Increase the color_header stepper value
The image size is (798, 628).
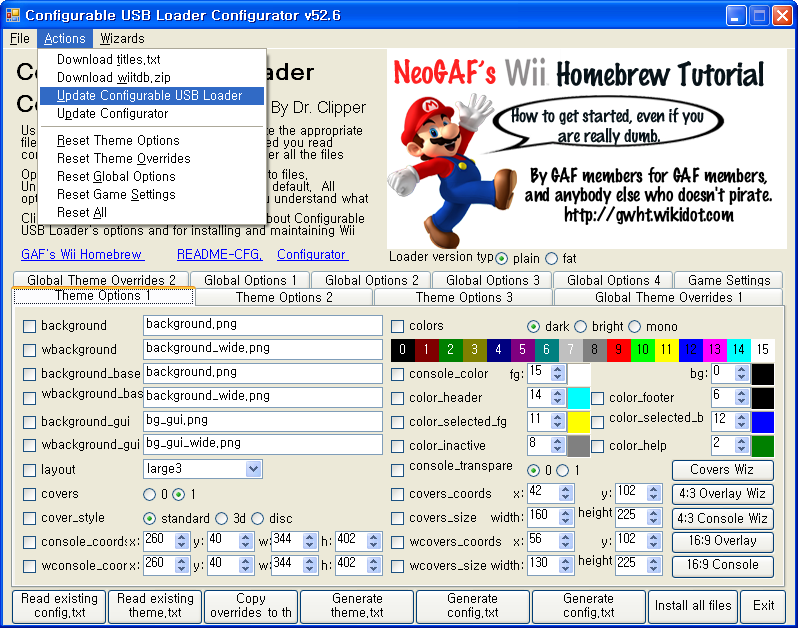click(558, 393)
